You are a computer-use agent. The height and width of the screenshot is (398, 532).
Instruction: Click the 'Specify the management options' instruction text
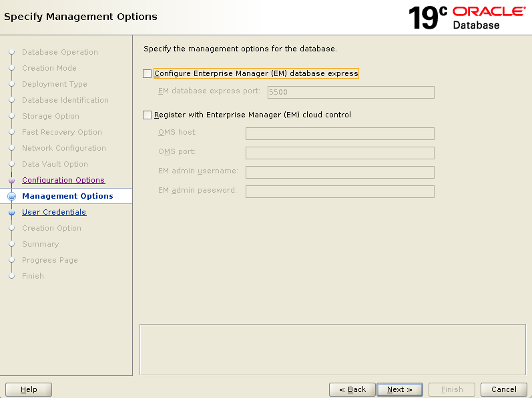(240, 49)
